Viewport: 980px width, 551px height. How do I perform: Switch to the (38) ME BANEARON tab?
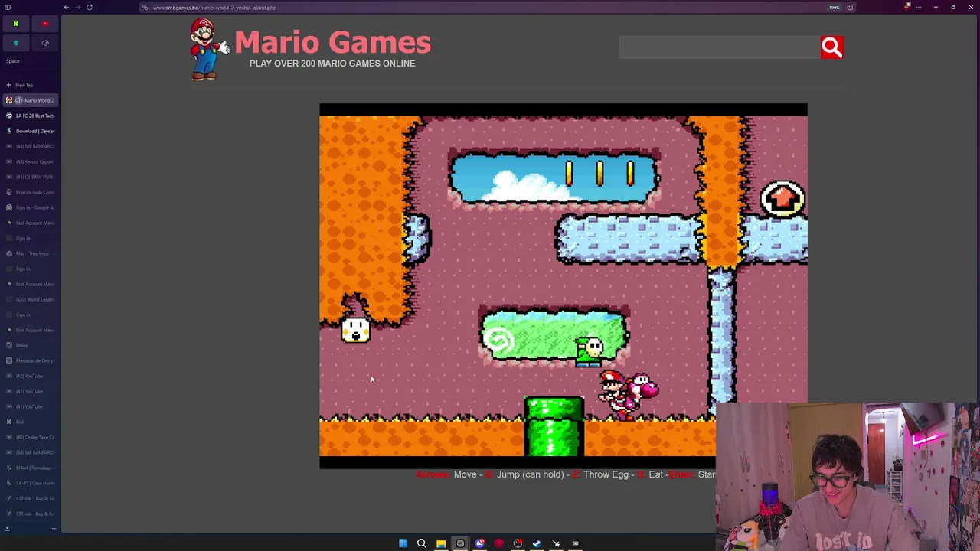pos(30,452)
